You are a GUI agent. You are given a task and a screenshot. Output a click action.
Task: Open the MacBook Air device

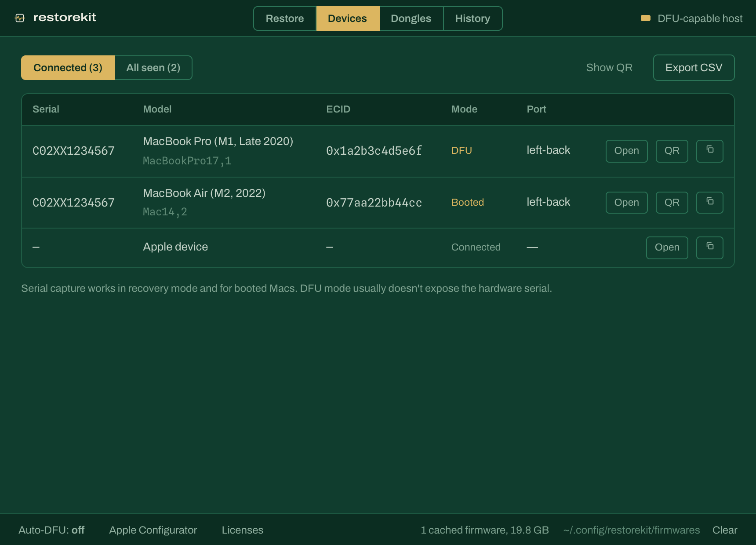tap(626, 203)
